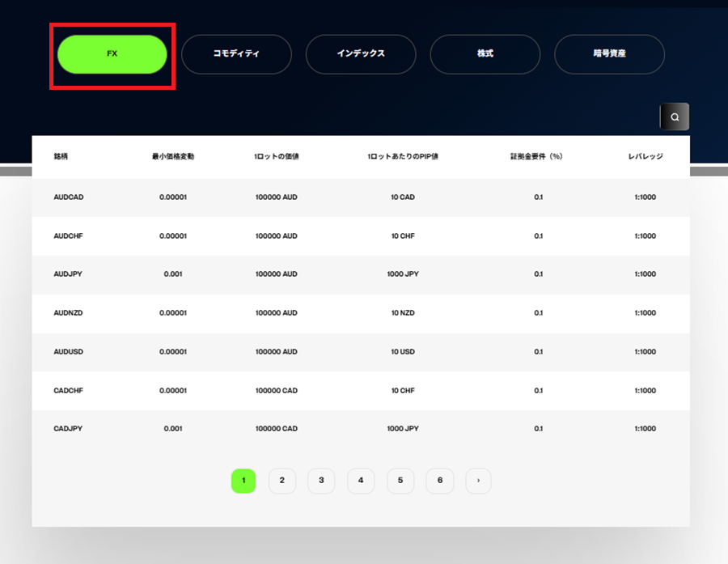Screen dimensions: 728x564
Task: Click CADJPY row's 0.001 tick value
Action: tap(173, 429)
